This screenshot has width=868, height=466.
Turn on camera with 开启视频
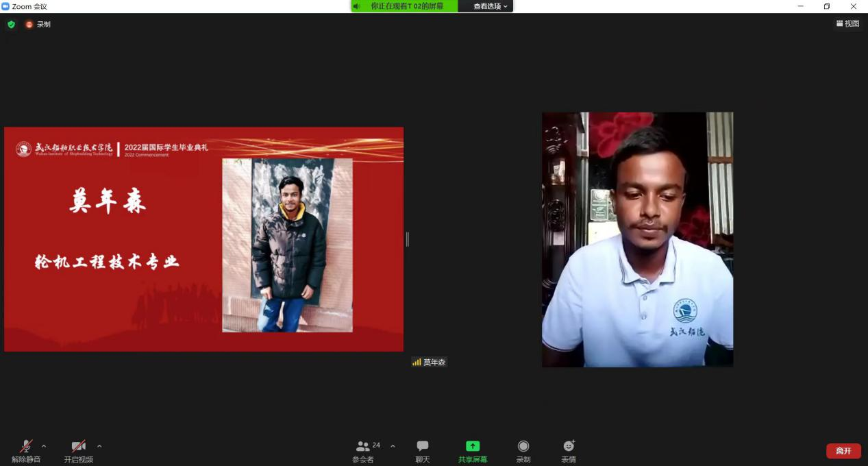click(78, 452)
